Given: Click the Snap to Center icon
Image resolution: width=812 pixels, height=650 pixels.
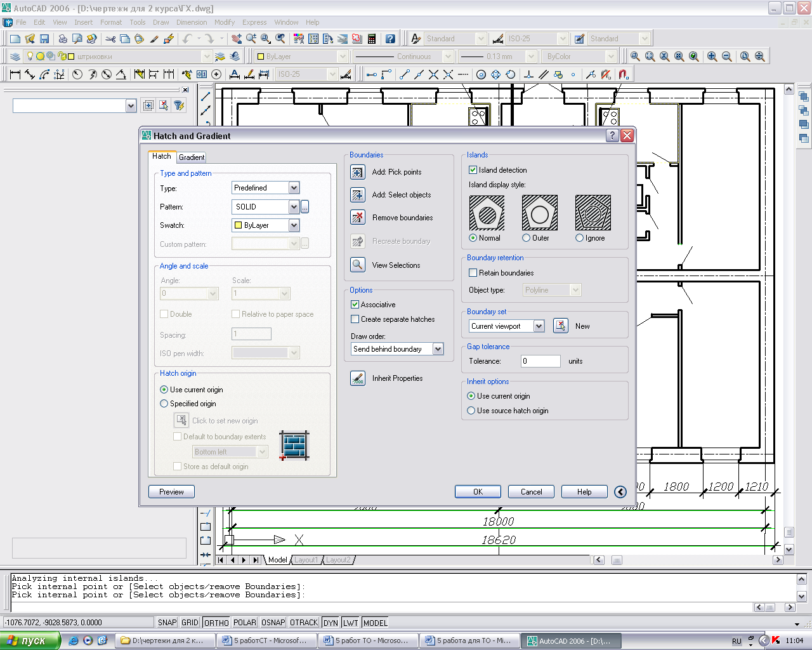Looking at the screenshot, I should pyautogui.click(x=481, y=74).
